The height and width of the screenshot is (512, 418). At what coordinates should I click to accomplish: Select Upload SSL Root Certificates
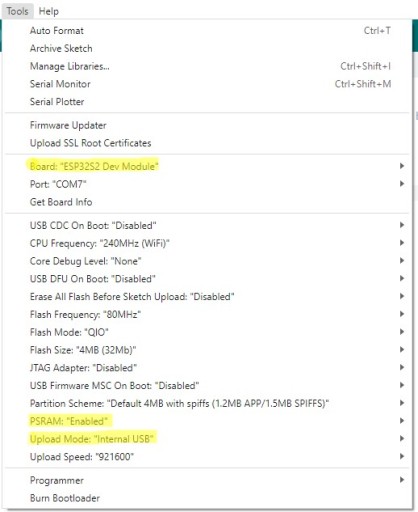pos(207,143)
